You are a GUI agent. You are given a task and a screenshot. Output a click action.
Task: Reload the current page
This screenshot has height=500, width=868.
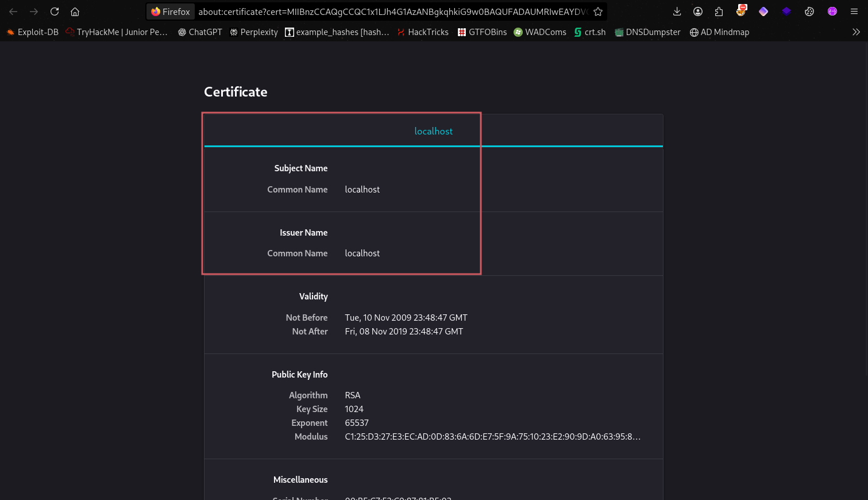coord(55,11)
